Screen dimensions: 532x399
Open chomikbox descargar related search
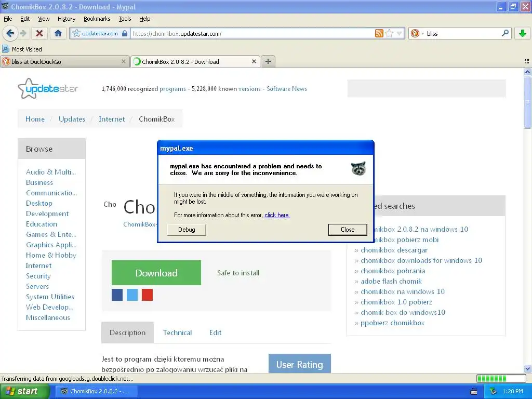click(x=394, y=250)
